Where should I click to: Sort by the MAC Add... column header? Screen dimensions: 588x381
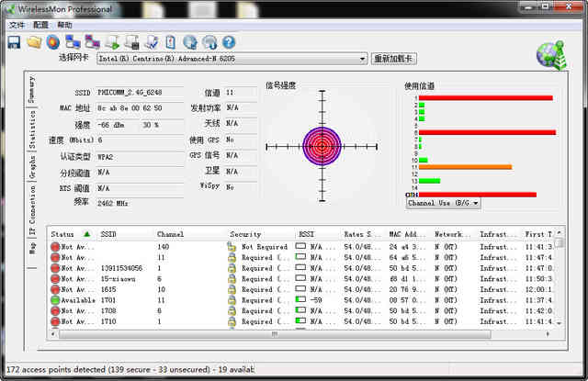coord(409,234)
